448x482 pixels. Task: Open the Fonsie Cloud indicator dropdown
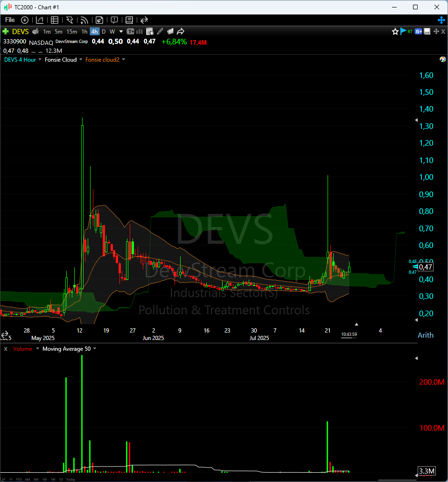[x=81, y=59]
